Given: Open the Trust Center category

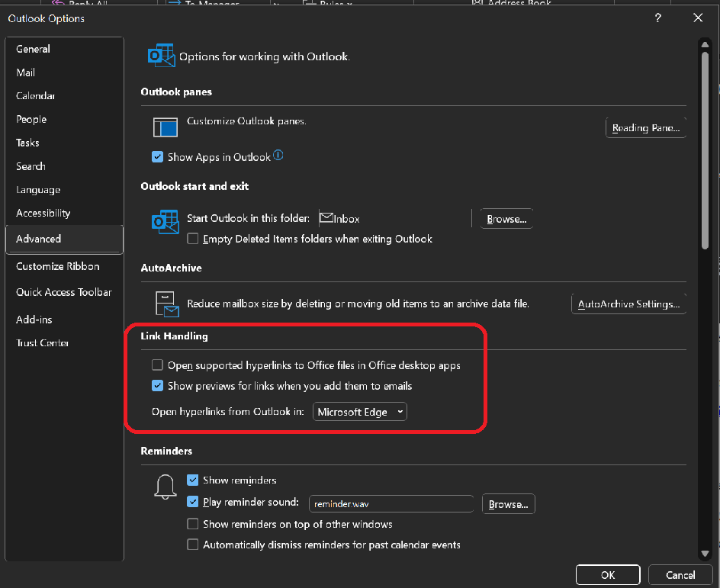Looking at the screenshot, I should pos(64,343).
